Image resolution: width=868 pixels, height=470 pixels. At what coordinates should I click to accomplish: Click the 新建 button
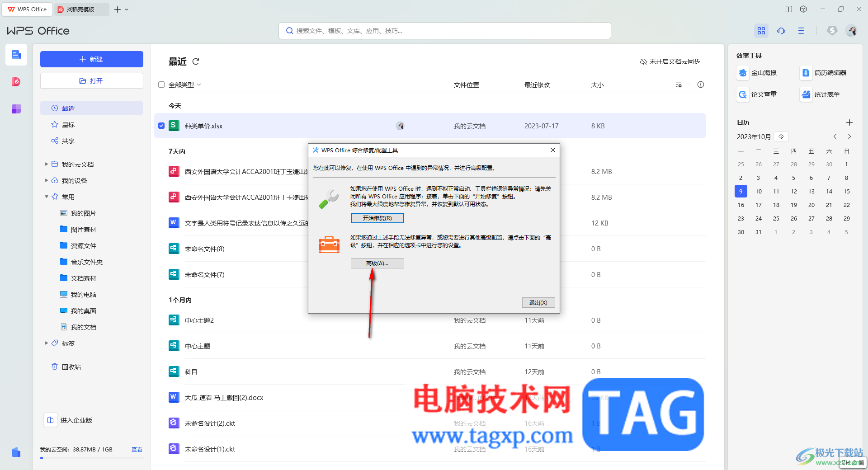pyautogui.click(x=92, y=59)
